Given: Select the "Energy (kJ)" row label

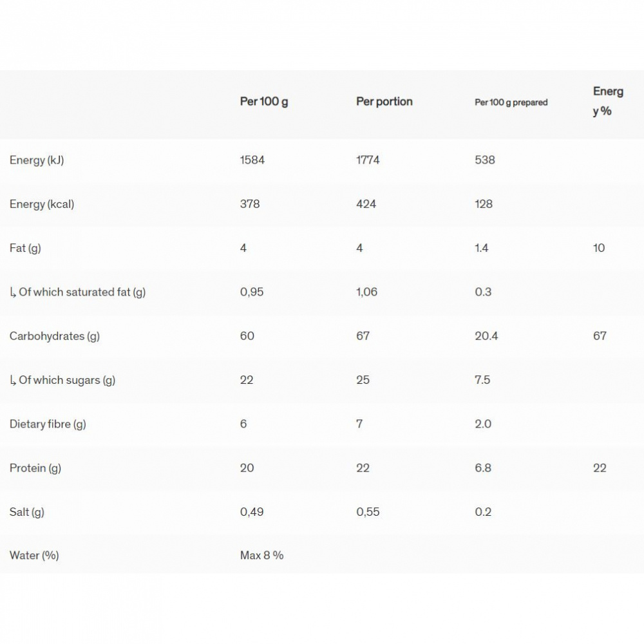Looking at the screenshot, I should (x=37, y=160).
